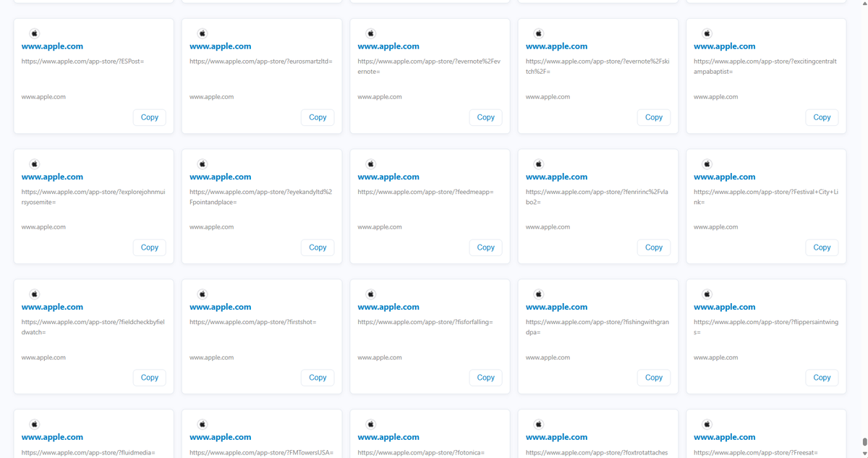Open the www.apple.com title on feedmeapp card

pos(388,177)
